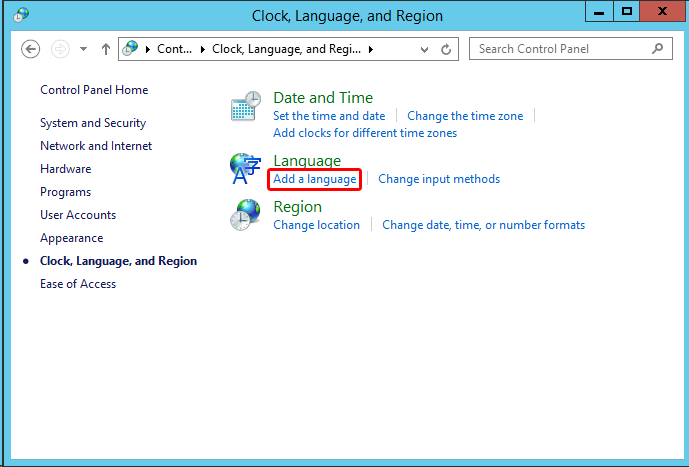Screen dimensions: 689x467
Task: Open Control Panel Home
Action: (94, 90)
